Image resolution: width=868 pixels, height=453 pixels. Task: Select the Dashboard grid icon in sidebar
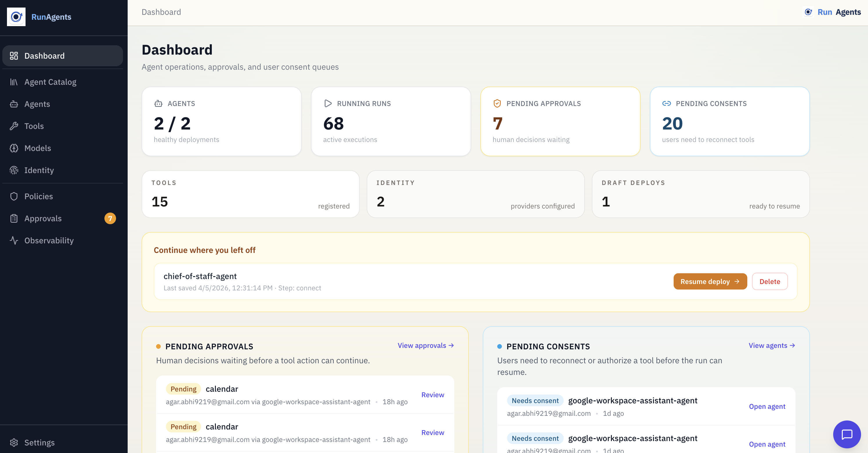click(x=14, y=56)
